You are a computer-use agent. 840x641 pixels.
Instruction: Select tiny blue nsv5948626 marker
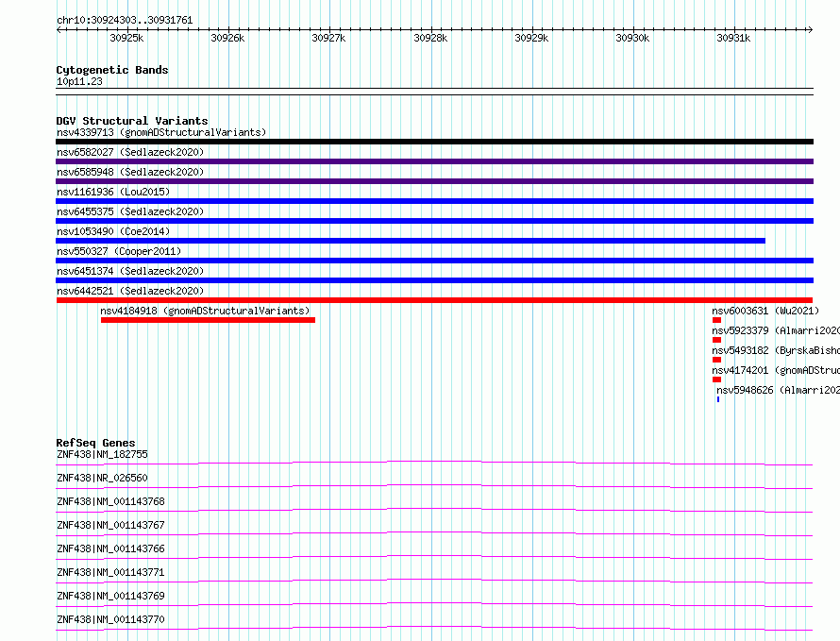coord(718,399)
